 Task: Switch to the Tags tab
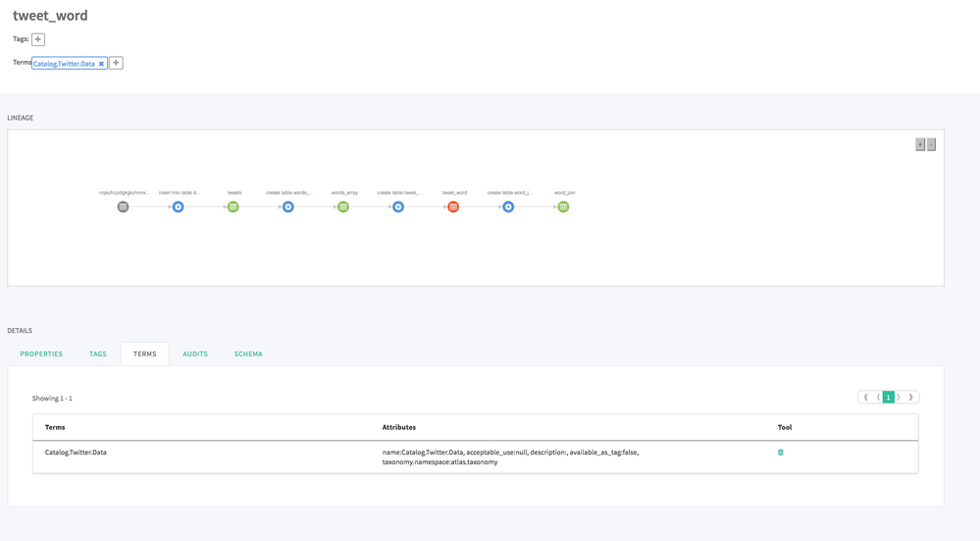98,354
